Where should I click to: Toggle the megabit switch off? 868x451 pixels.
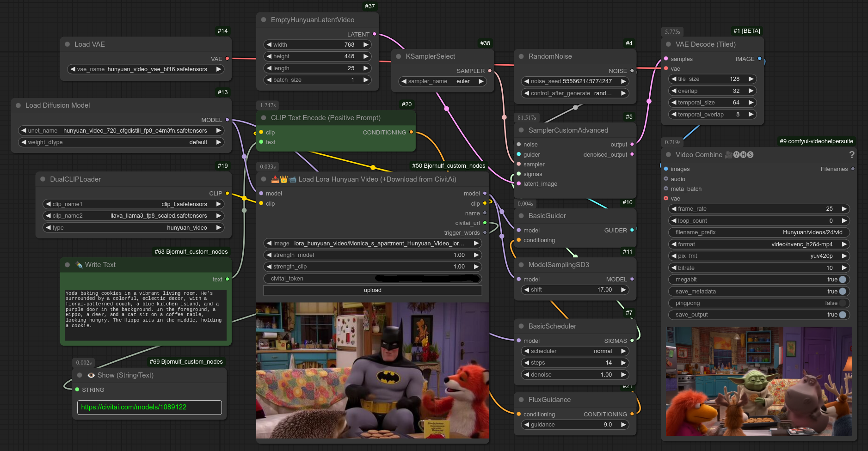coord(842,280)
